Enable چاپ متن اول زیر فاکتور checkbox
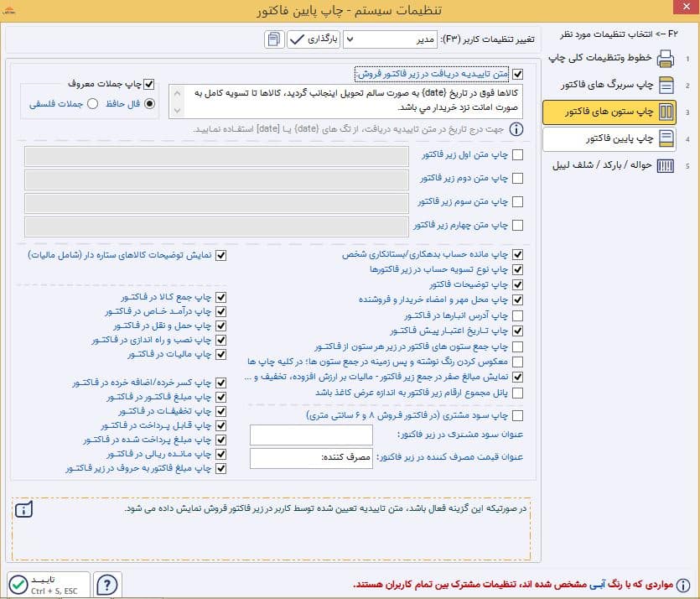This screenshot has height=599, width=700. (517, 155)
